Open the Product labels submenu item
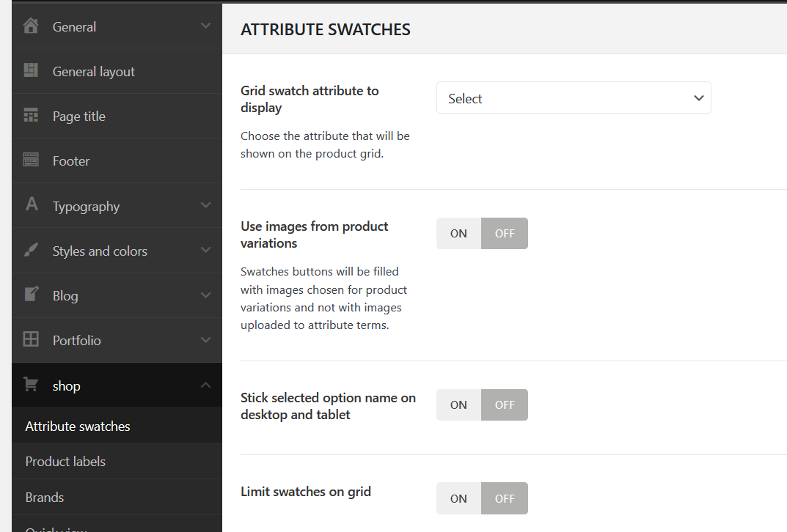The height and width of the screenshot is (532, 787). (65, 462)
